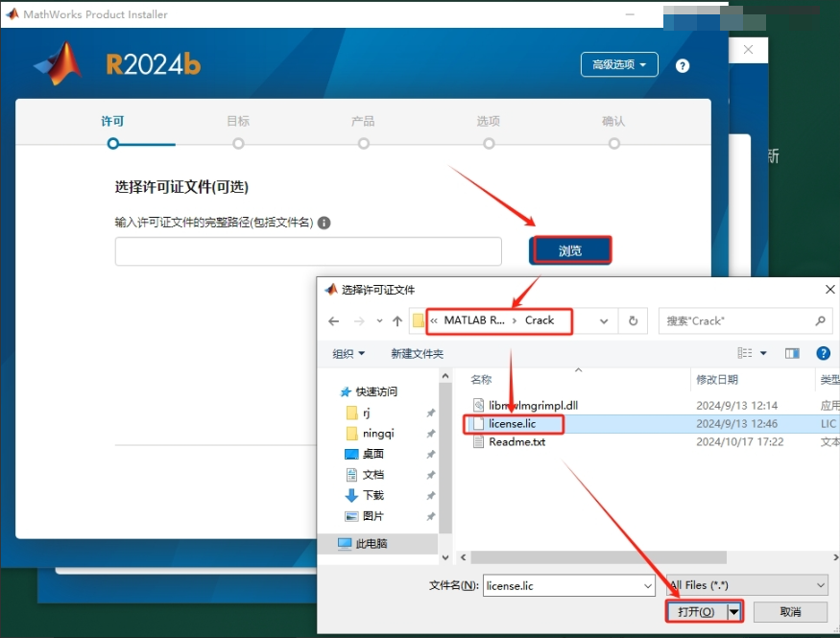Click the 快速访问 star icon
Viewport: 840px width, 638px height.
click(x=346, y=391)
